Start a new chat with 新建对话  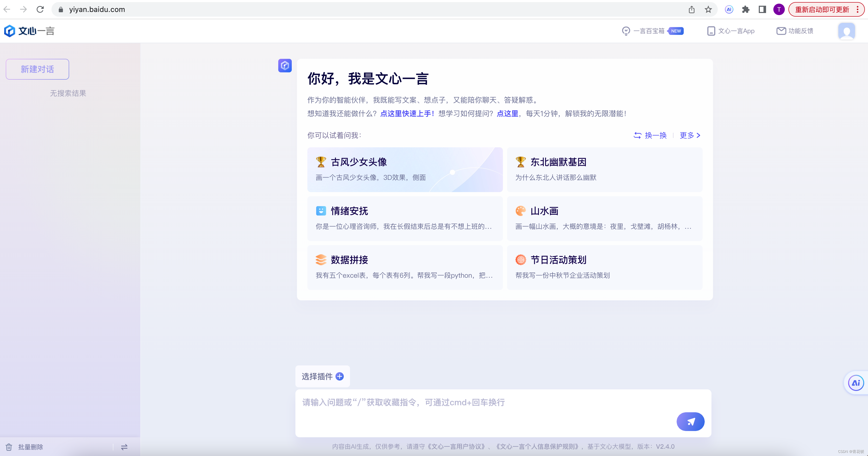[x=37, y=69]
